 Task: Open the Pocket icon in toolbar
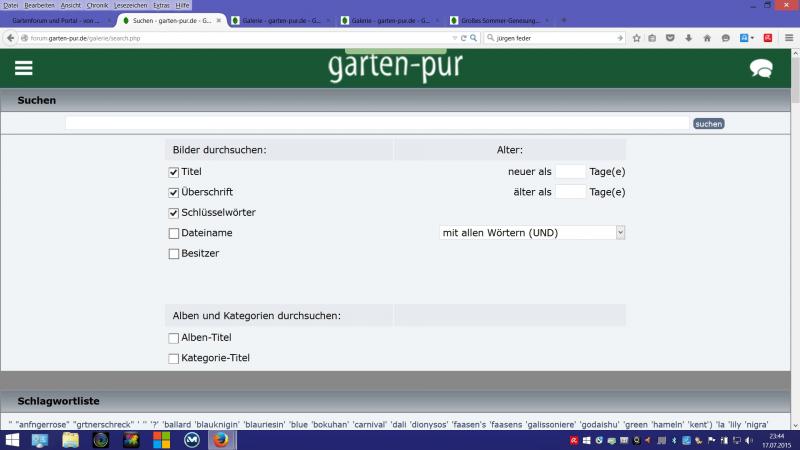pos(669,38)
